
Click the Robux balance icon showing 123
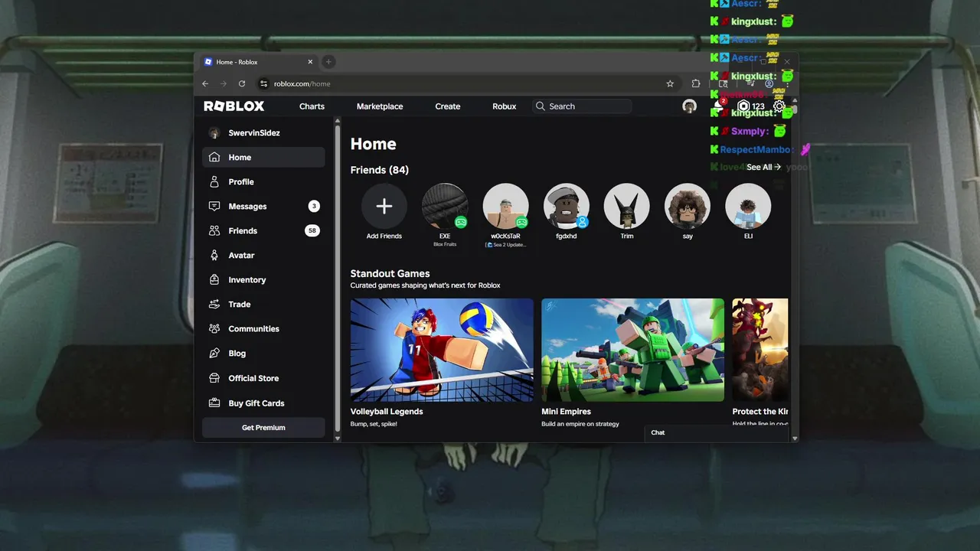click(x=743, y=106)
